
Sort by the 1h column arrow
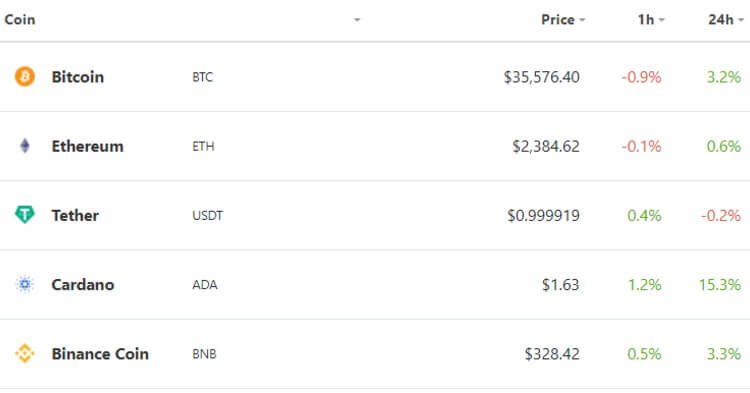pos(662,20)
